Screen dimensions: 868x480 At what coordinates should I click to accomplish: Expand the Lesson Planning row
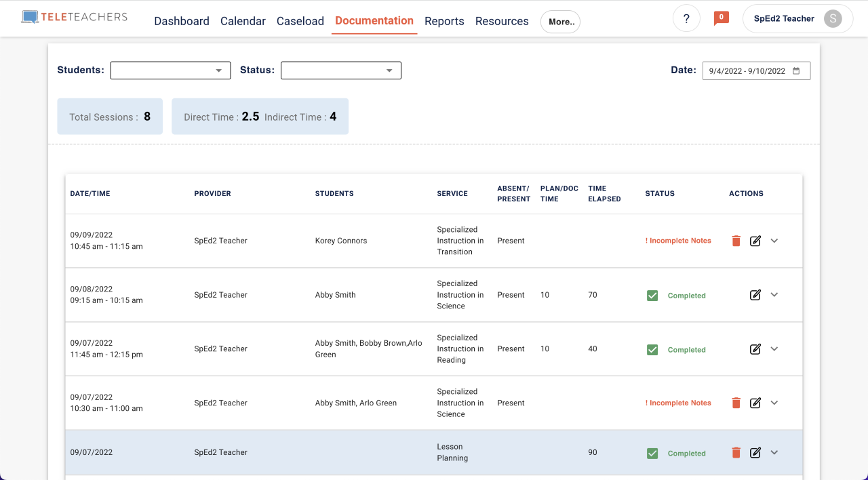774,453
